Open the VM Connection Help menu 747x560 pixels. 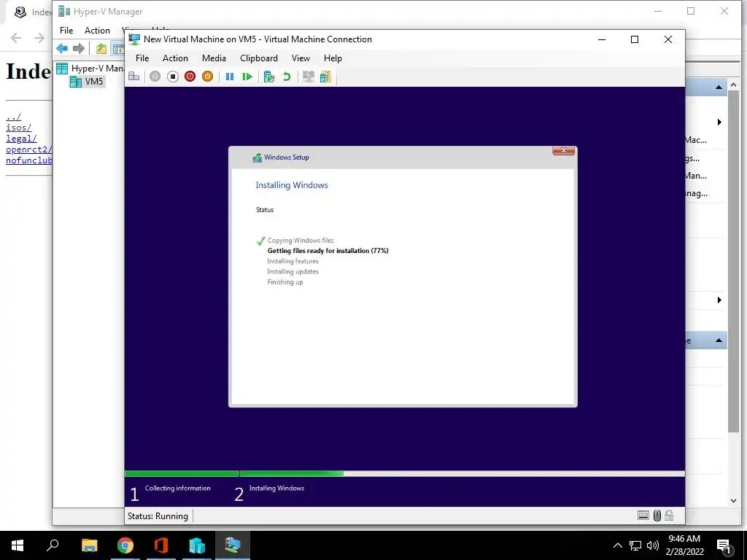(333, 58)
